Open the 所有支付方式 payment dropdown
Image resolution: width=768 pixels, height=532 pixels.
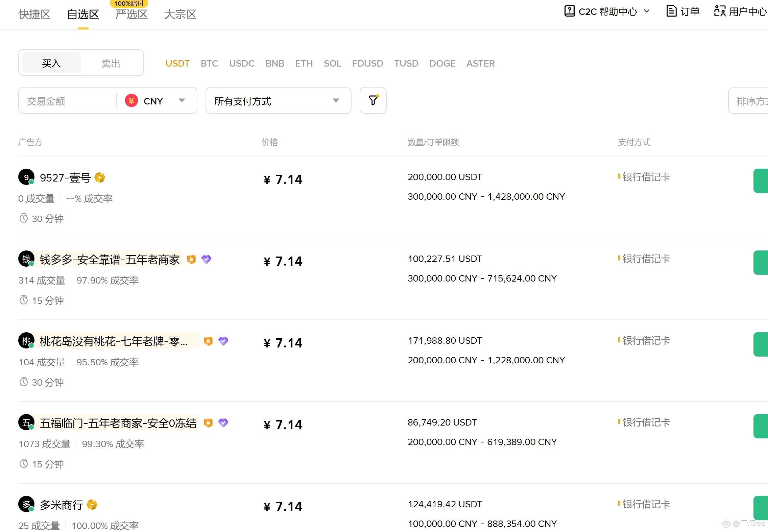278,101
